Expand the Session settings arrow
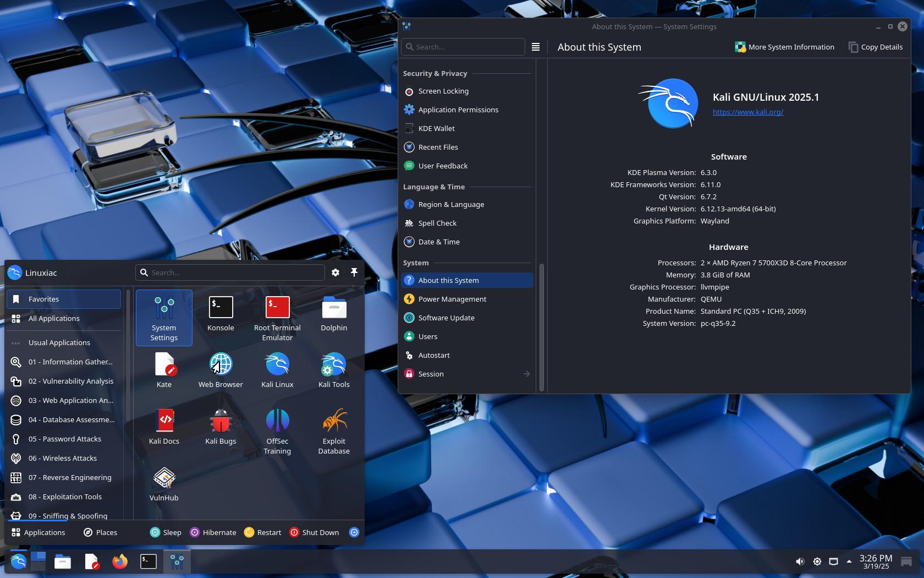This screenshot has height=578, width=924. 526,374
